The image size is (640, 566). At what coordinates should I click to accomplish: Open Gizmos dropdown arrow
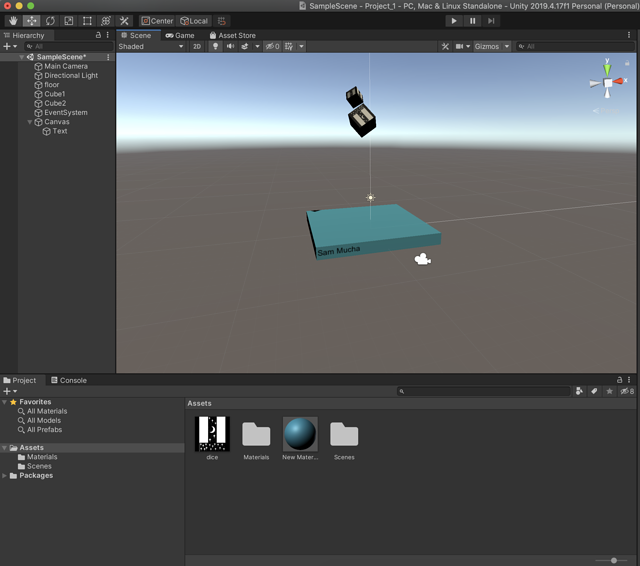coord(507,47)
